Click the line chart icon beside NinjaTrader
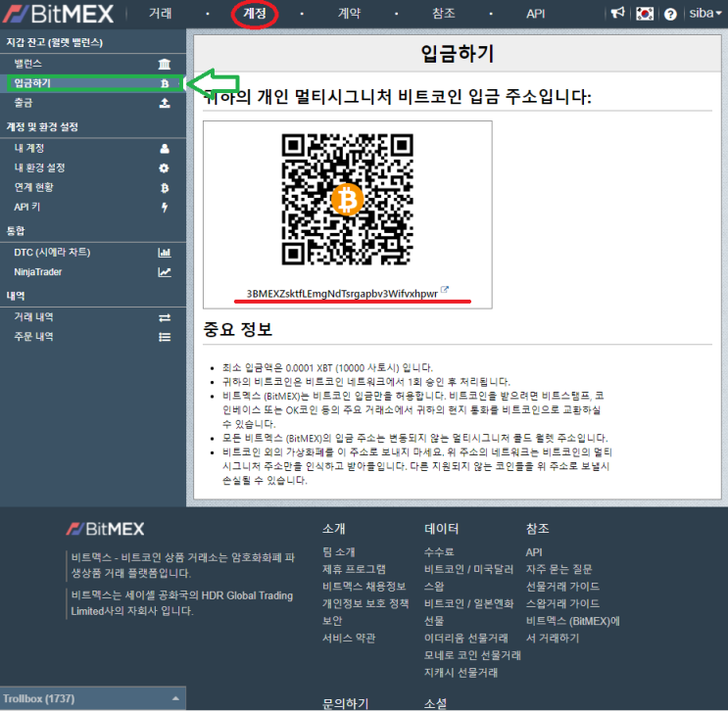Image resolution: width=728 pixels, height=711 pixels. point(165,272)
